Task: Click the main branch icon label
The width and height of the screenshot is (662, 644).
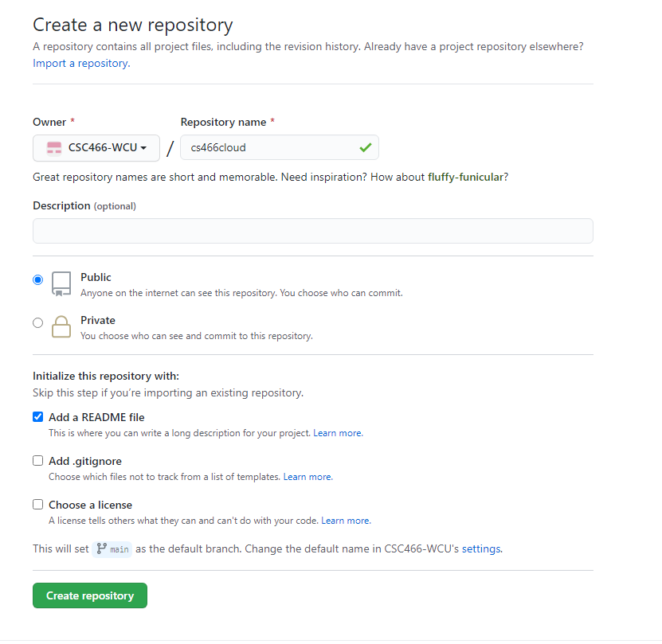Action: [112, 548]
